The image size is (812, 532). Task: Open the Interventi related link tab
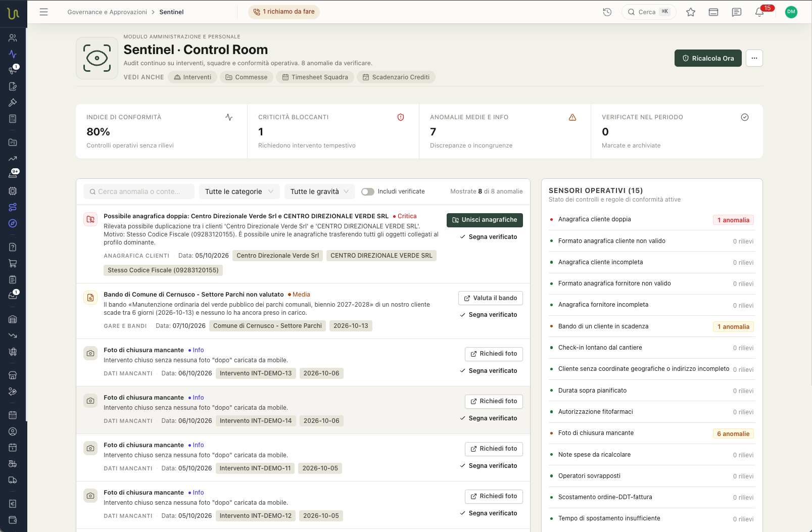193,77
